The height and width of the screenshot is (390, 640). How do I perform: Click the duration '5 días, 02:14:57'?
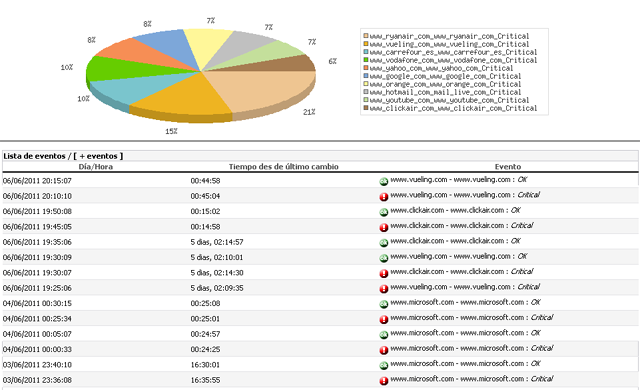pos(217,242)
